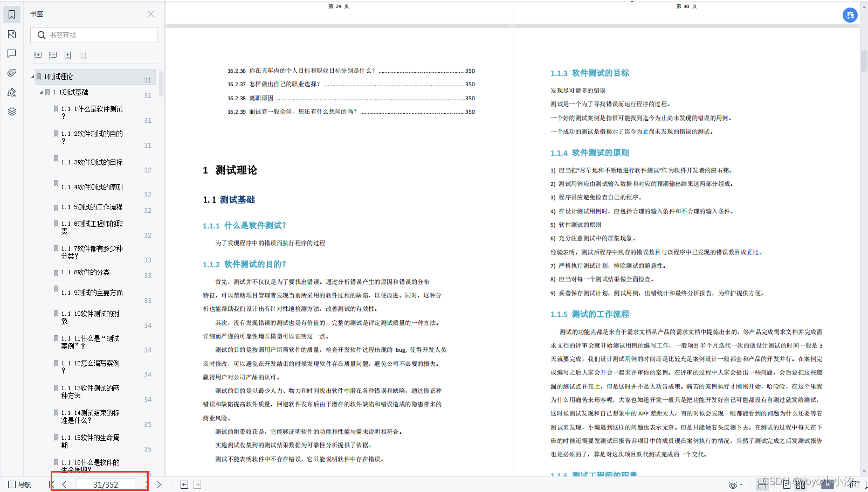This screenshot has width=868, height=492.
Task: Click the 第 29 页 page header label
Action: coord(339,6)
